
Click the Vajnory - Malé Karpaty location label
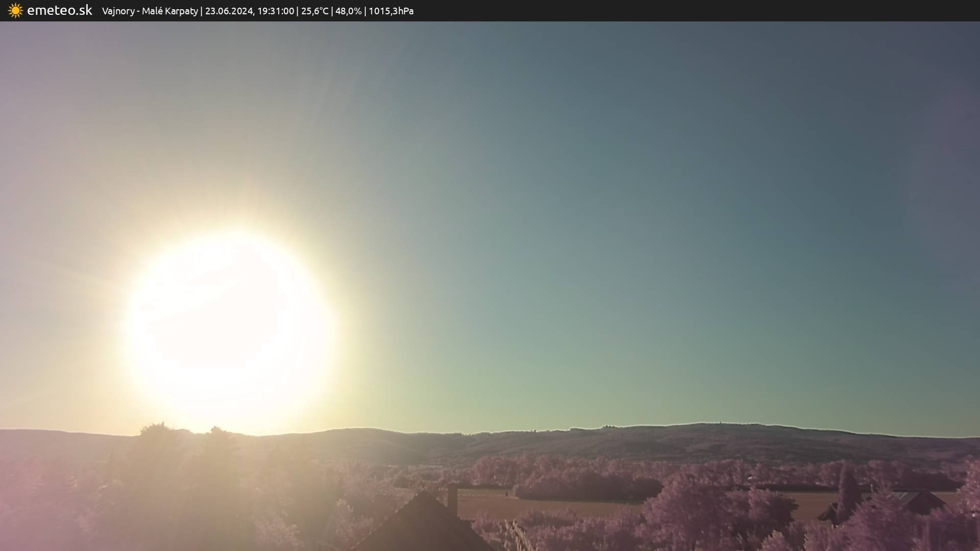pyautogui.click(x=150, y=11)
